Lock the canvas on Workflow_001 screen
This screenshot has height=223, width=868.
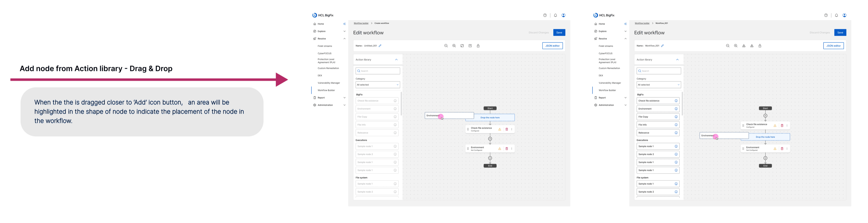coord(760,46)
